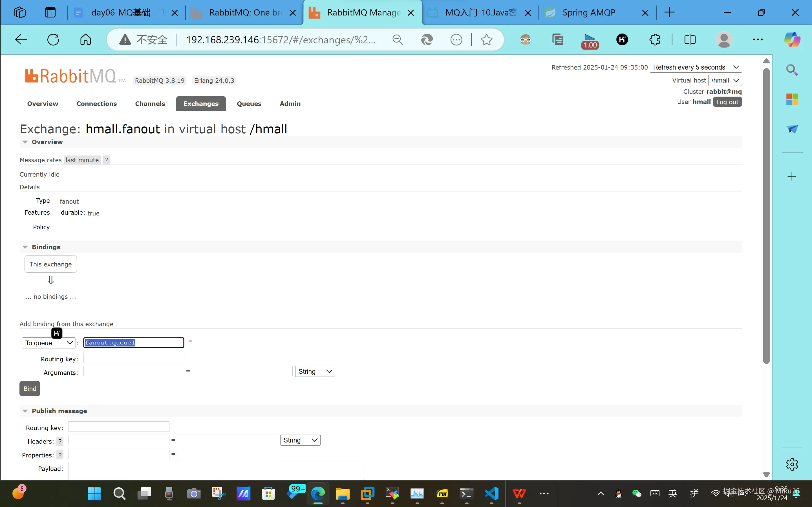Toggle split screen icon in toolbar
812x507 pixels.
[690, 39]
